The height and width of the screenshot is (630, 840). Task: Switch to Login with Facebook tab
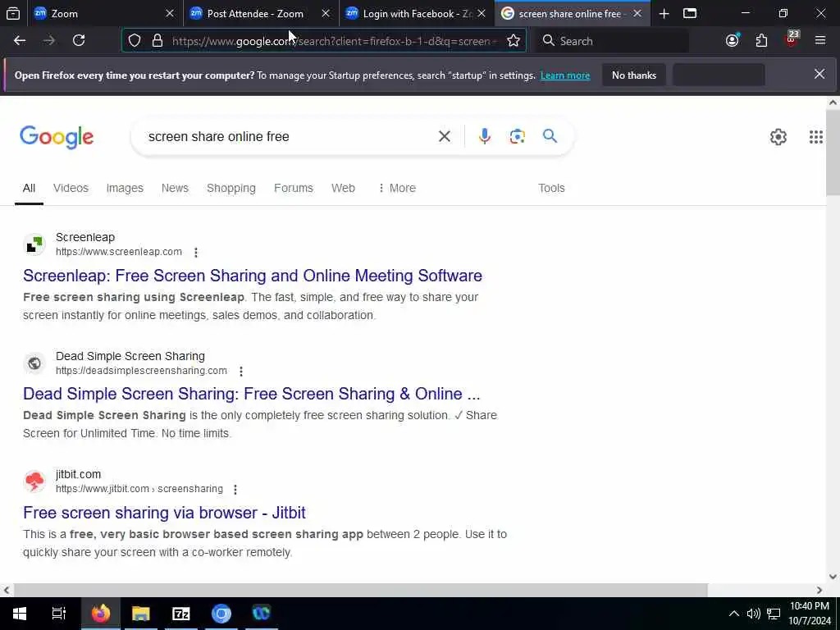click(416, 13)
